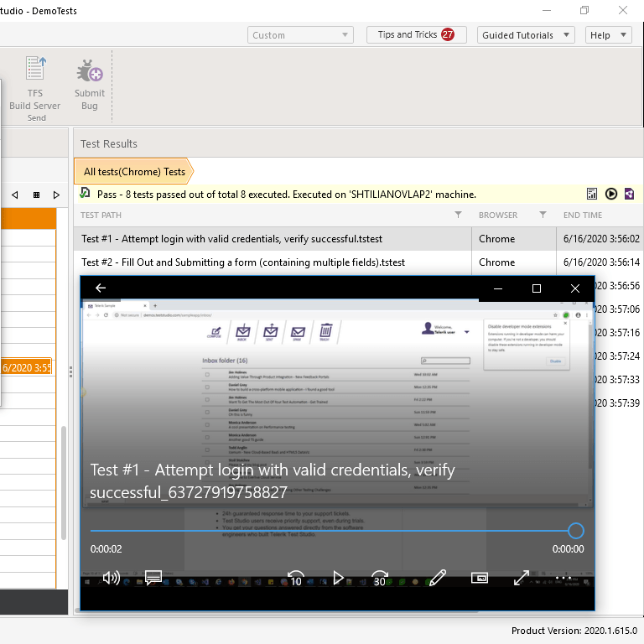644x644 pixels.
Task: Enter fullscreen in the video player
Action: click(x=522, y=579)
